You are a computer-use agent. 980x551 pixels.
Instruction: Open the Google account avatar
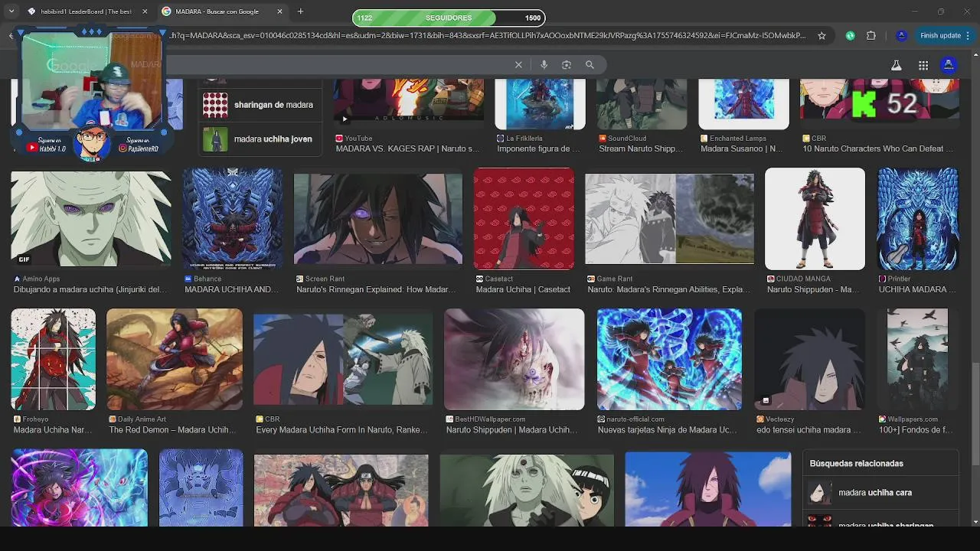[x=949, y=65]
